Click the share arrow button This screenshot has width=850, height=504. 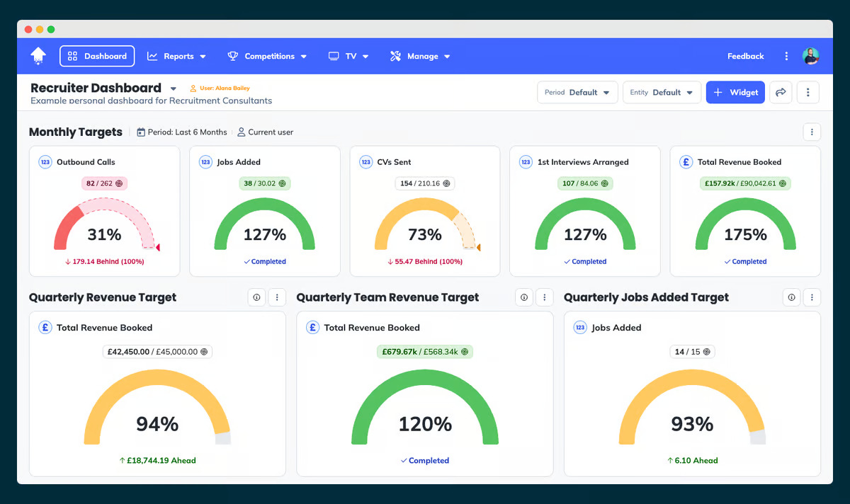coord(781,92)
